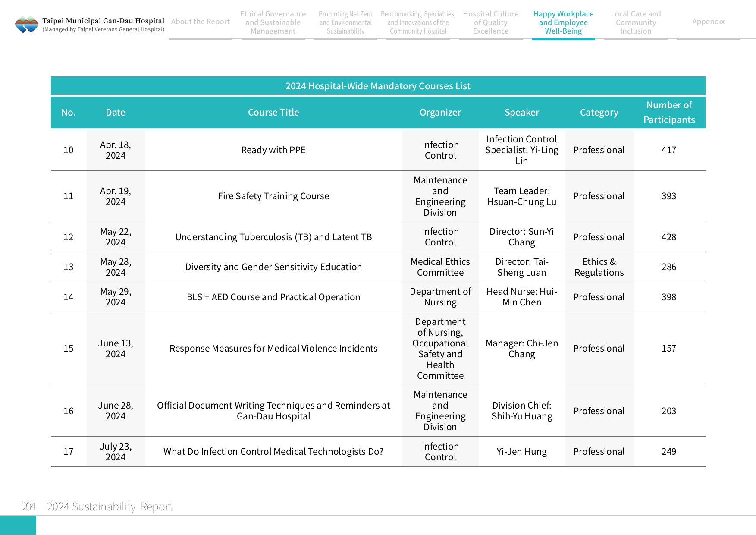Click speaker Infection Control Specialist: Yi-Ling Lin
756x535 pixels.
point(522,150)
